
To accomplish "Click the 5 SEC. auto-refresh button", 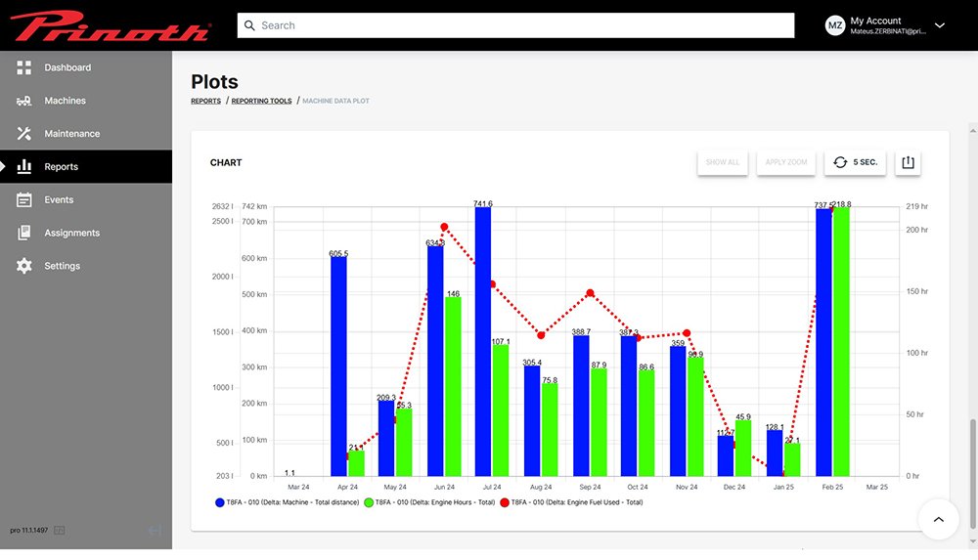I will click(x=855, y=162).
